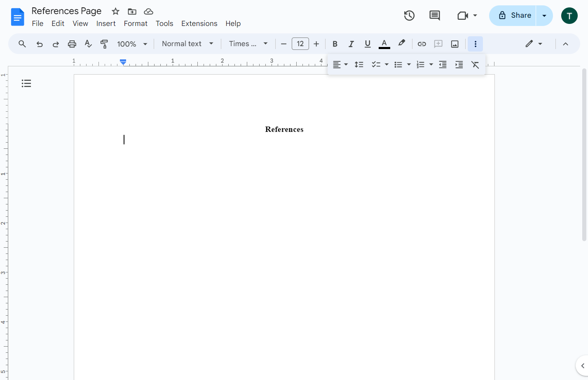This screenshot has width=588, height=380.
Task: Activate the paint format tool
Action: [104, 44]
